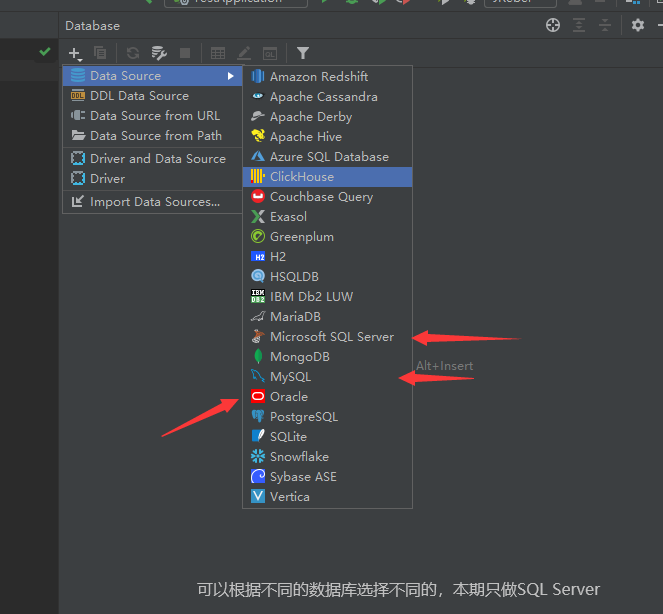Select MongoDB data source
Screen dimensions: 663x614
[327, 356]
